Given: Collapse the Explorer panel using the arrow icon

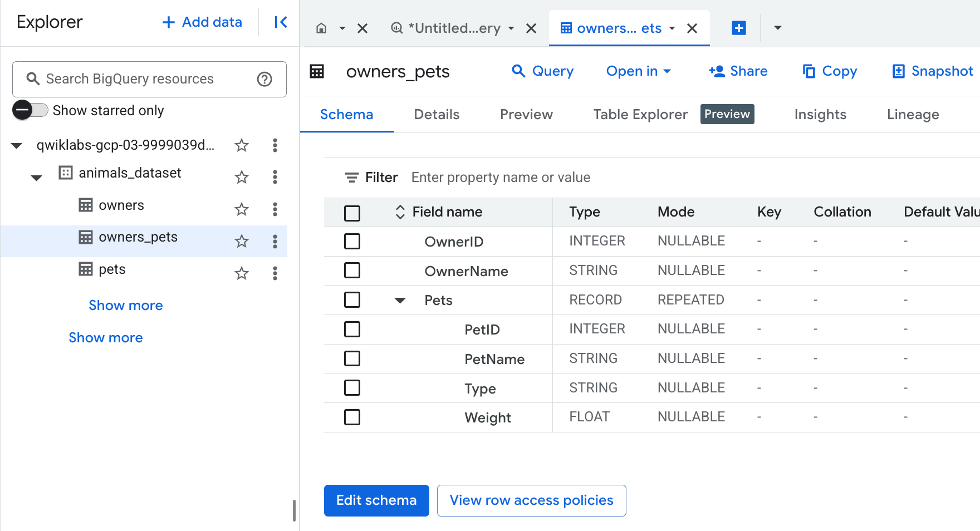Looking at the screenshot, I should point(281,22).
